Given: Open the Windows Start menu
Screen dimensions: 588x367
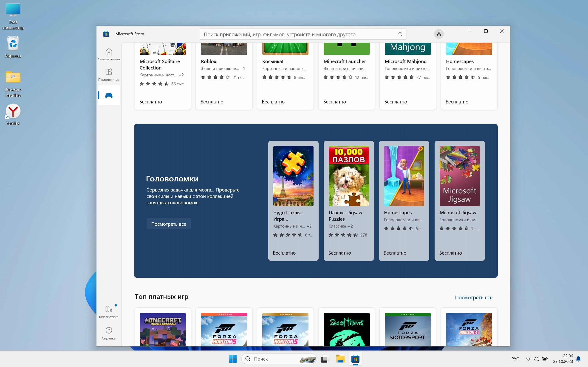Looking at the screenshot, I should pos(232,359).
